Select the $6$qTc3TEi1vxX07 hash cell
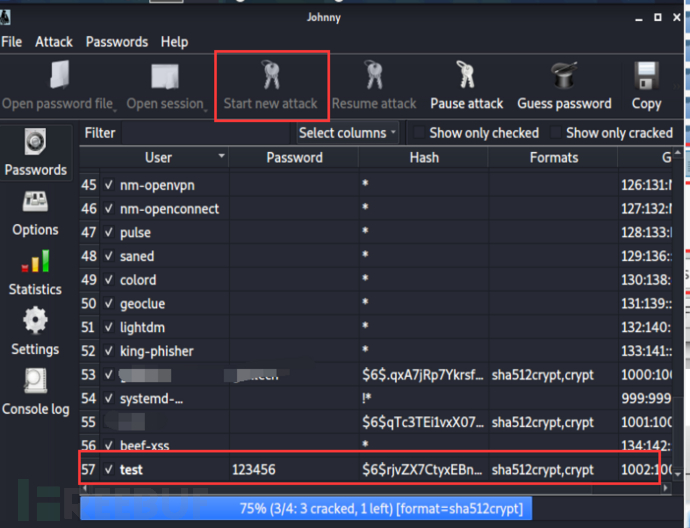This screenshot has height=528, width=690. [x=423, y=422]
